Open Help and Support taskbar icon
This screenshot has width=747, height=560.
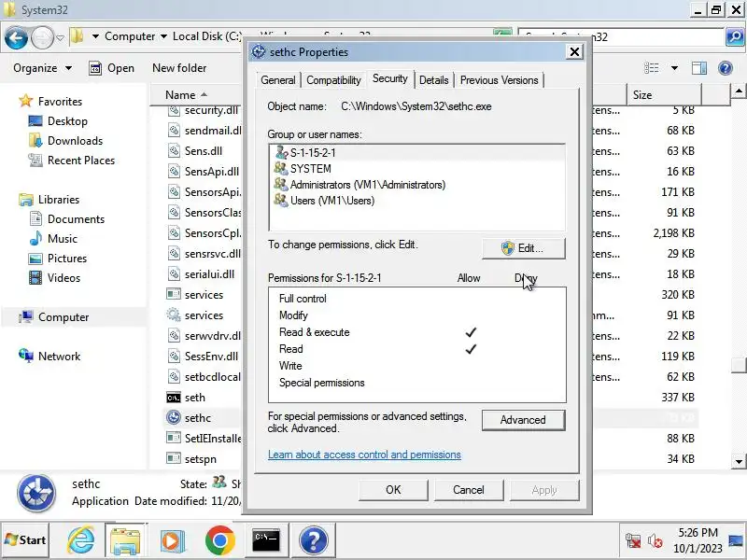313,540
